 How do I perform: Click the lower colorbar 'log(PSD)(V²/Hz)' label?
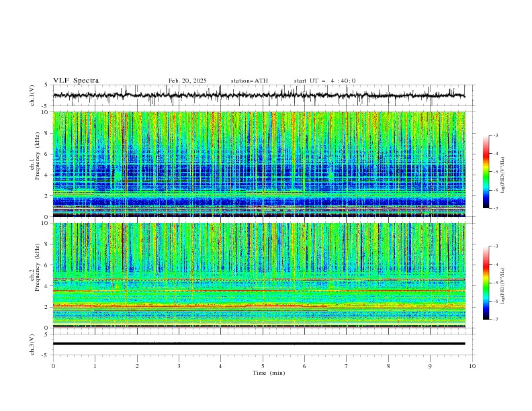click(503, 286)
